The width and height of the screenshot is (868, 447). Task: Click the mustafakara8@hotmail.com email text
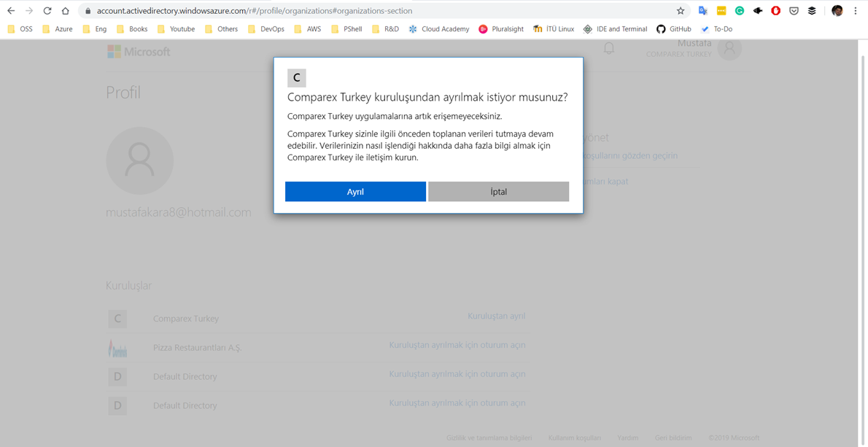178,212
